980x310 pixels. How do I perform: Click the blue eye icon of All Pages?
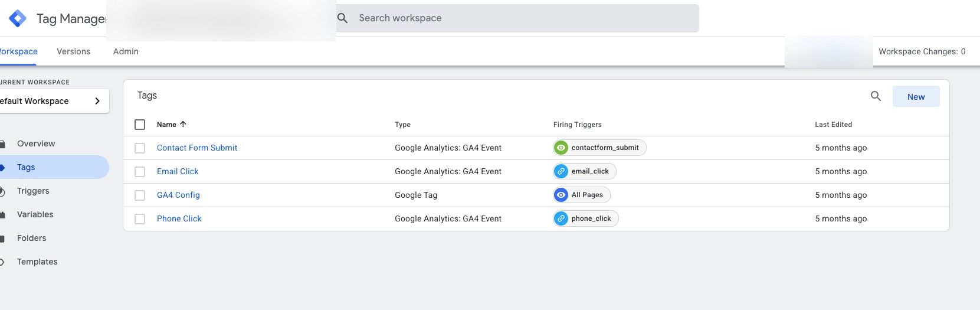tap(561, 195)
